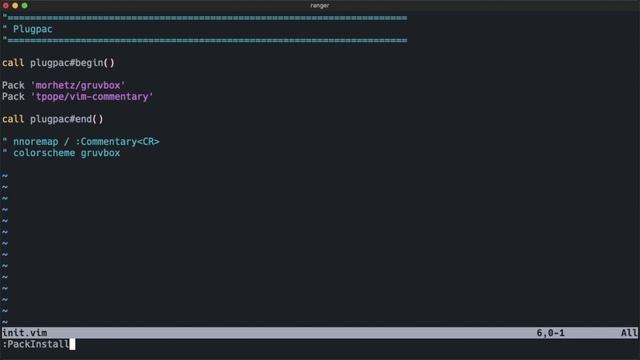This screenshot has width=640, height=360.
Task: Click the 'morhetz/gruvbox' plugin string
Action: coord(78,85)
